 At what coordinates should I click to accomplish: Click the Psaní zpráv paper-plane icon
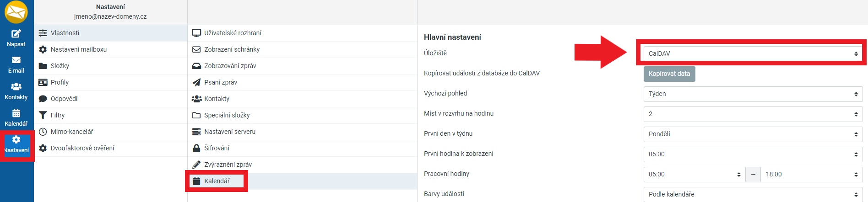click(196, 82)
